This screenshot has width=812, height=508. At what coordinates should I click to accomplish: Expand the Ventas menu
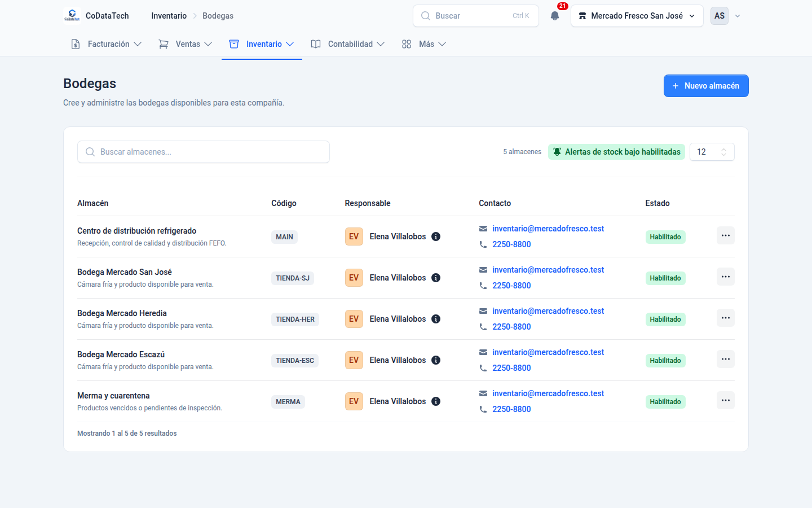[186, 44]
